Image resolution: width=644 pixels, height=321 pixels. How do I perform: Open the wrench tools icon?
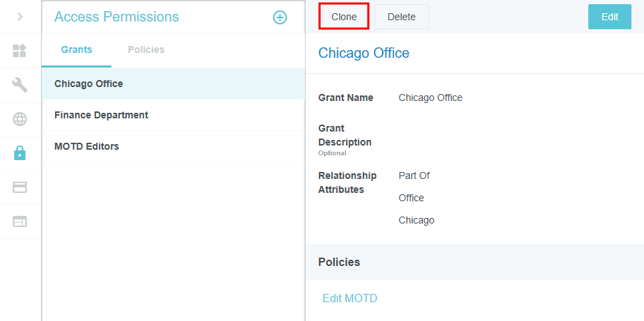coord(19,85)
